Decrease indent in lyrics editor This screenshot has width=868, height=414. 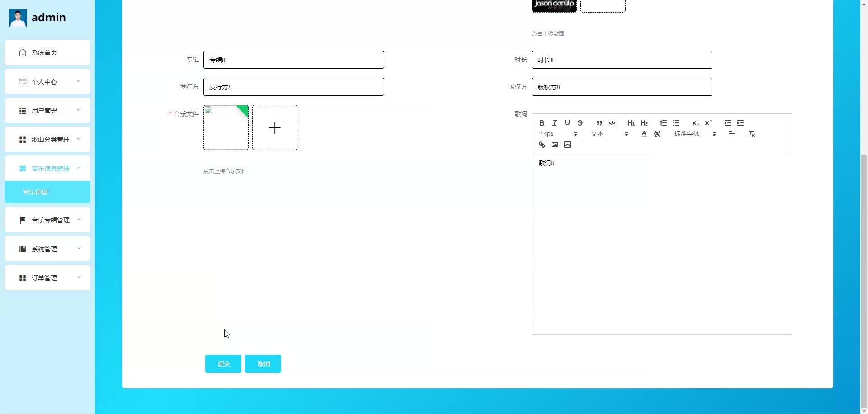pos(727,123)
